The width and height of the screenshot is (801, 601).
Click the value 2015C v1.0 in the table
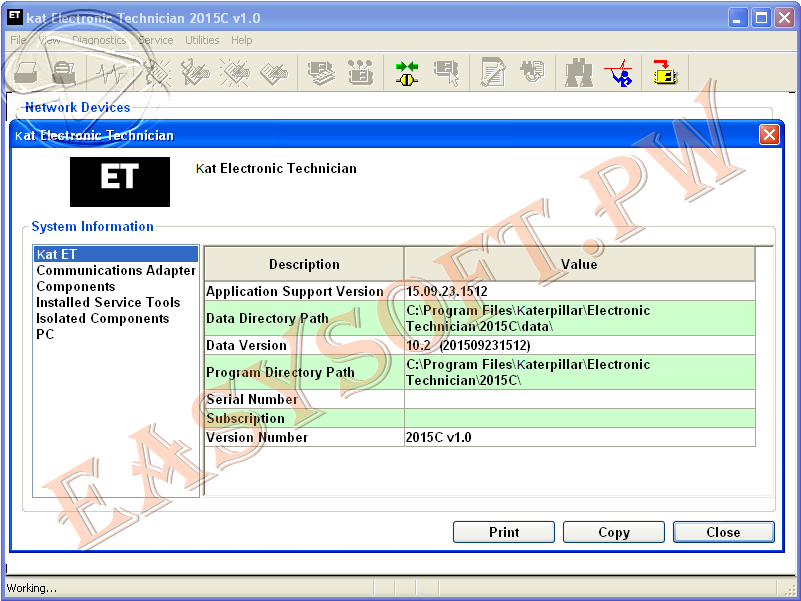tap(439, 437)
